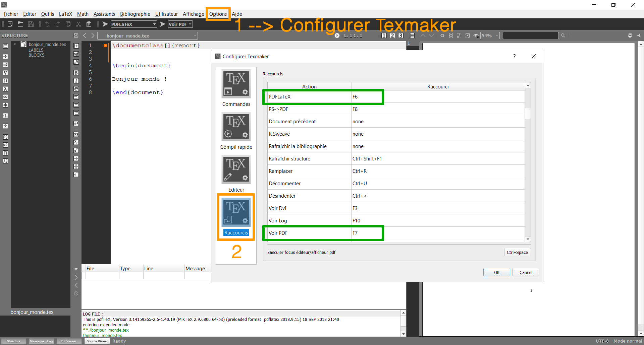Open the Options menu

218,14
